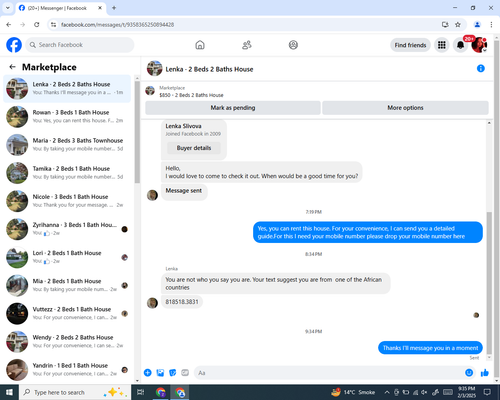
Task: Open Wendy - 2 Beds 2 Baths House chat
Action: click(67, 342)
